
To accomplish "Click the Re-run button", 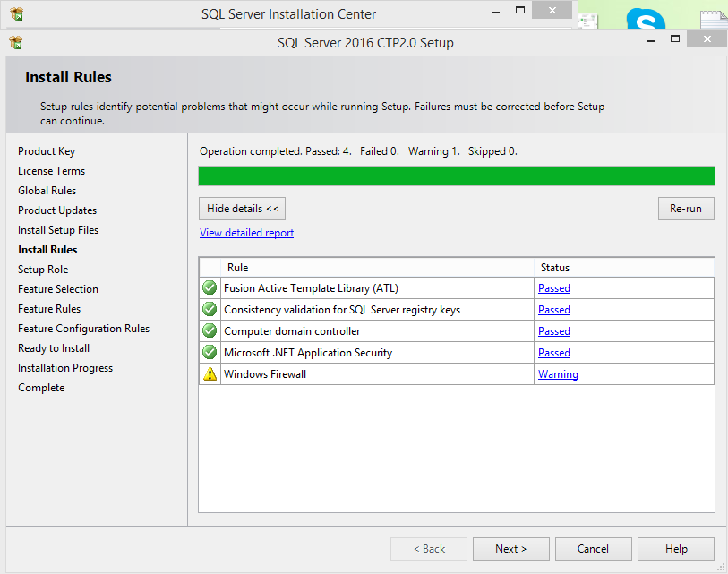I will (686, 209).
